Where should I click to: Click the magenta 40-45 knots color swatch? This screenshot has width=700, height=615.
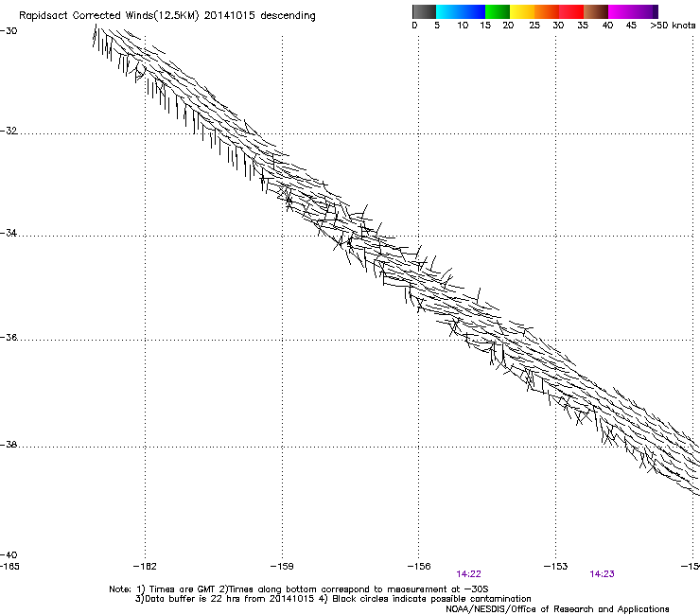tap(621, 11)
